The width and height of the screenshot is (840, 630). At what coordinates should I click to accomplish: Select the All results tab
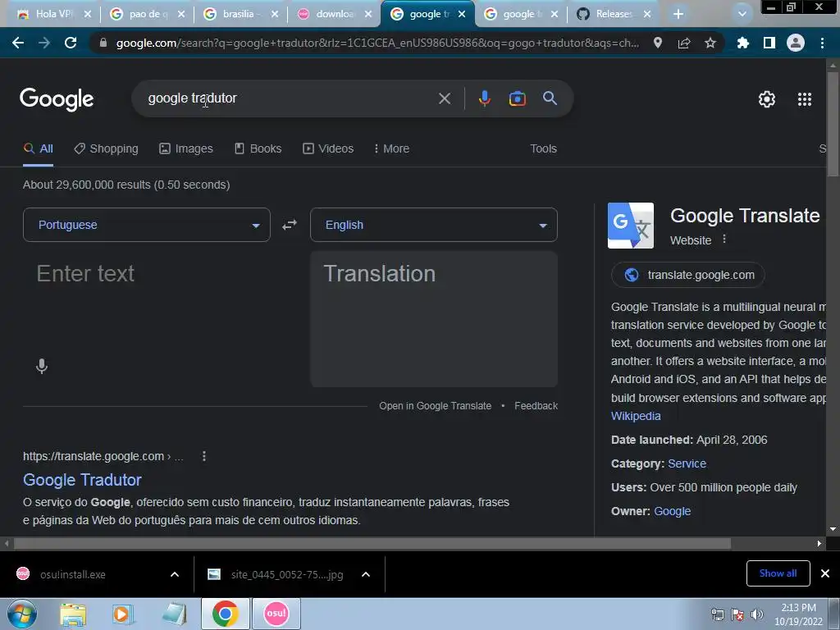coord(38,149)
